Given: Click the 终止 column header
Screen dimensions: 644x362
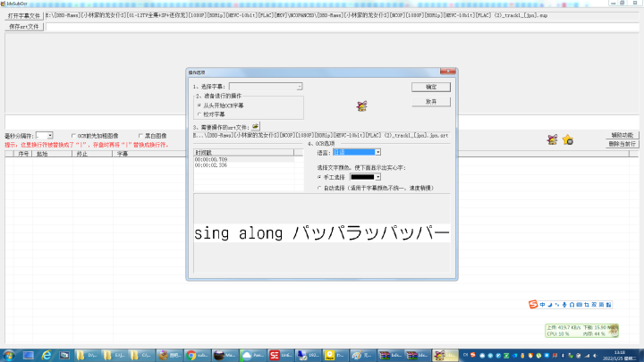Looking at the screenshot, I should coord(92,154).
